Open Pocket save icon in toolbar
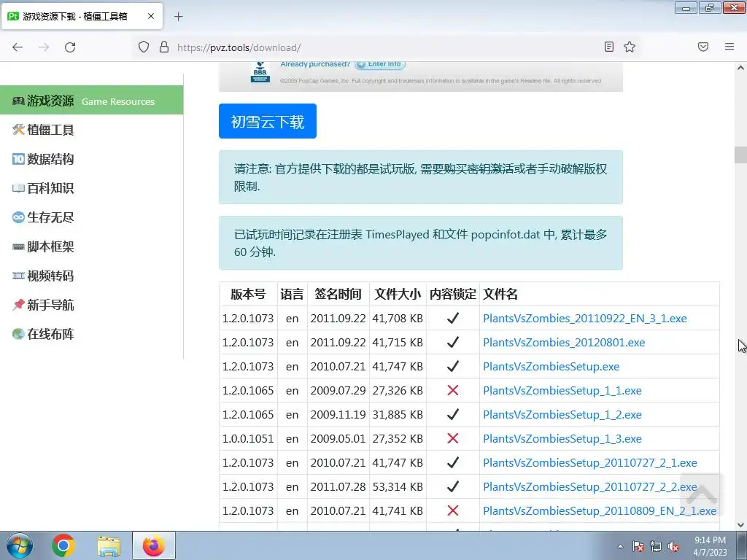Viewport: 747px width, 560px height. (703, 47)
